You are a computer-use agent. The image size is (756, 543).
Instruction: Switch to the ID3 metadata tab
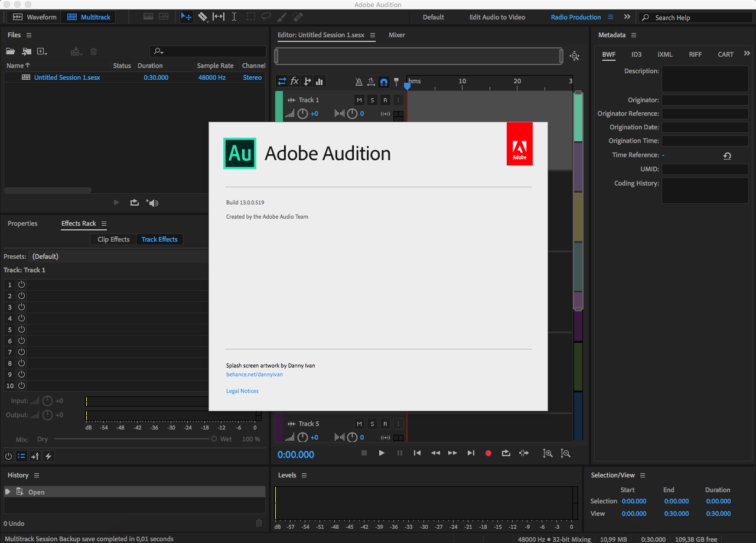636,54
